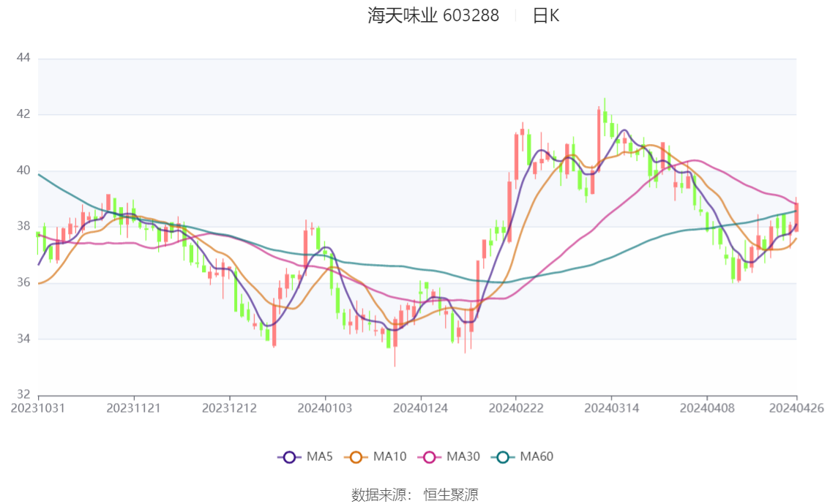This screenshot has width=830, height=504.
Task: Click the 40 y-axis value label
Action: [23, 170]
